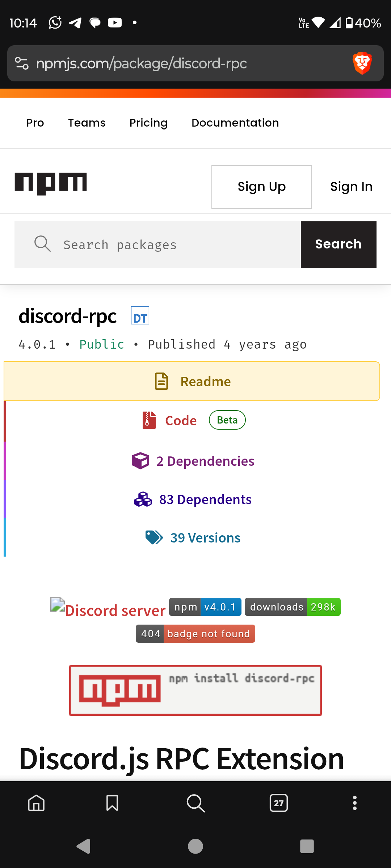Open the npm install discord-rpc banner
This screenshot has width=391, height=868.
195,690
